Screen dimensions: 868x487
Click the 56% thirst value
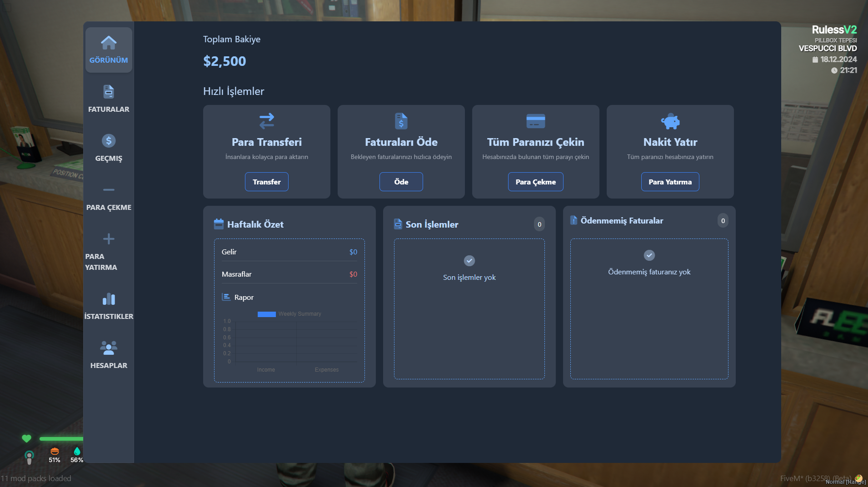(77, 460)
